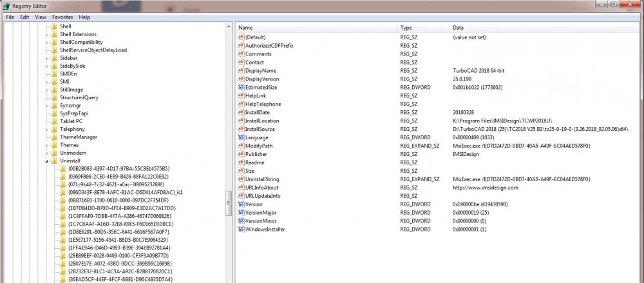
Task: Click the DWORD icon beside Version
Action: (x=241, y=204)
